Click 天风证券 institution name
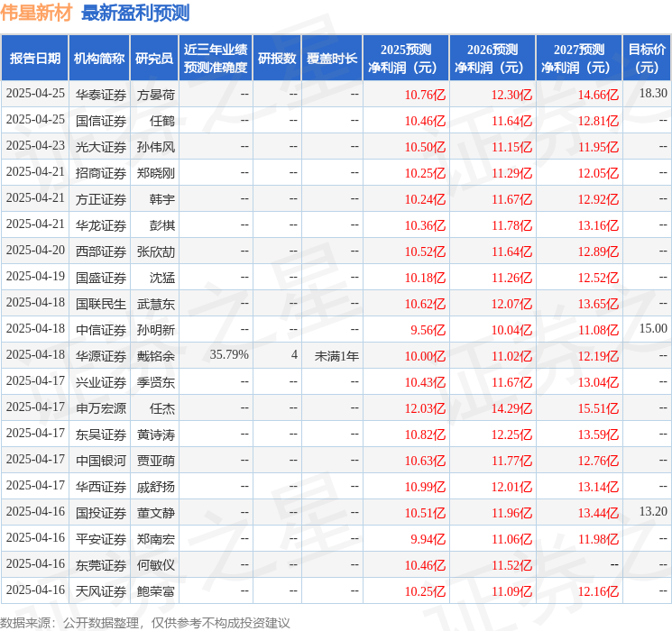The image size is (672, 631). [101, 590]
